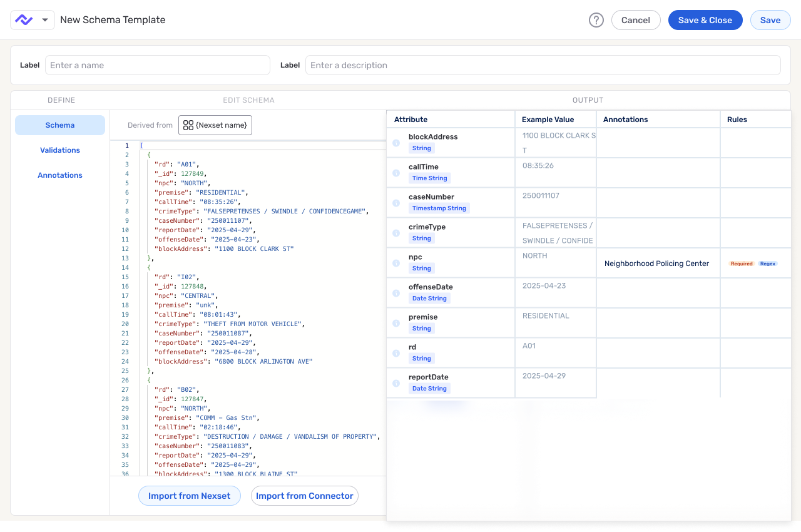Click the info icon for reportDate

click(x=396, y=382)
